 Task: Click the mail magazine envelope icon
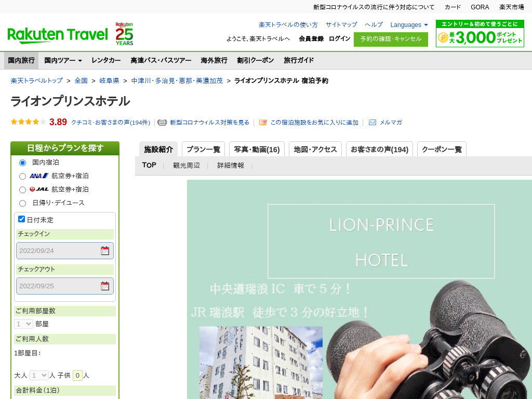coord(372,123)
